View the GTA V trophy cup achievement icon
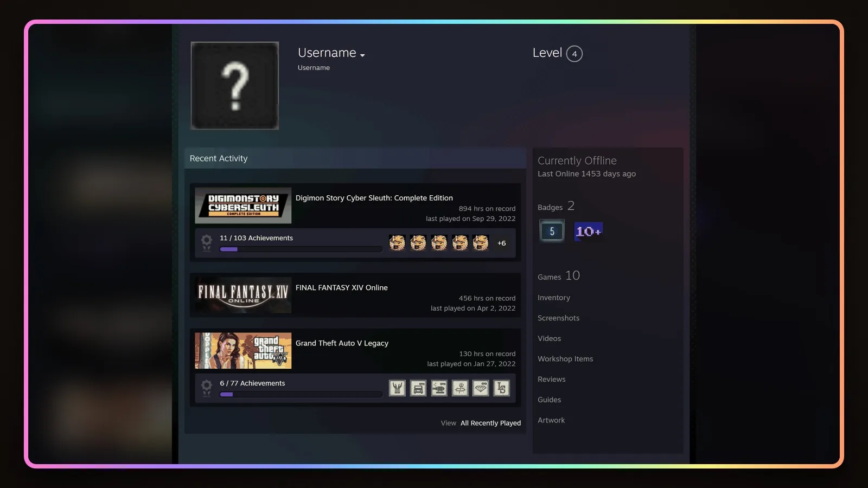Image resolution: width=868 pixels, height=488 pixels. 397,388
